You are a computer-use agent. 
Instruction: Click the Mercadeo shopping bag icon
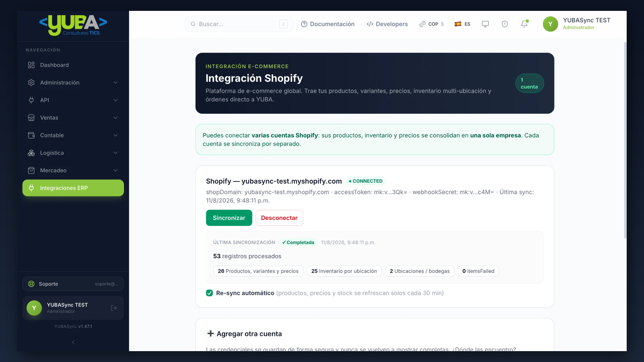[x=31, y=171]
